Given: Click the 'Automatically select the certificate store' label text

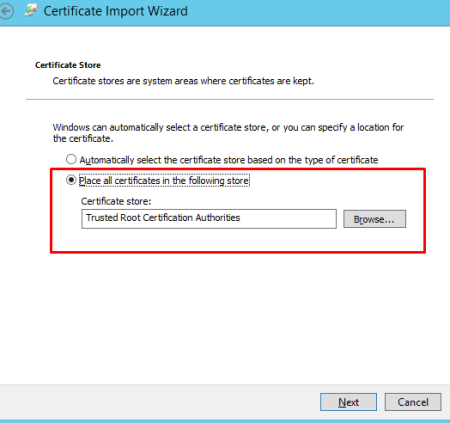Looking at the screenshot, I should (x=229, y=160).
